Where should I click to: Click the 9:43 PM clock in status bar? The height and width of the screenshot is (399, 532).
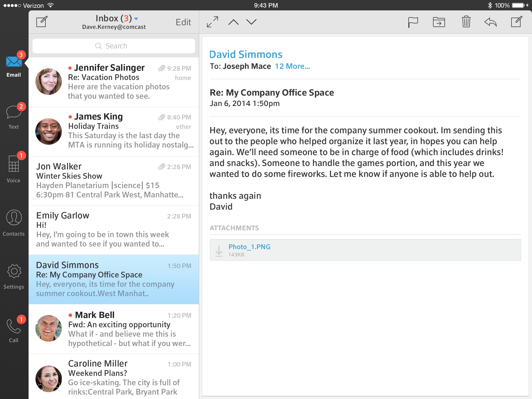(266, 5)
